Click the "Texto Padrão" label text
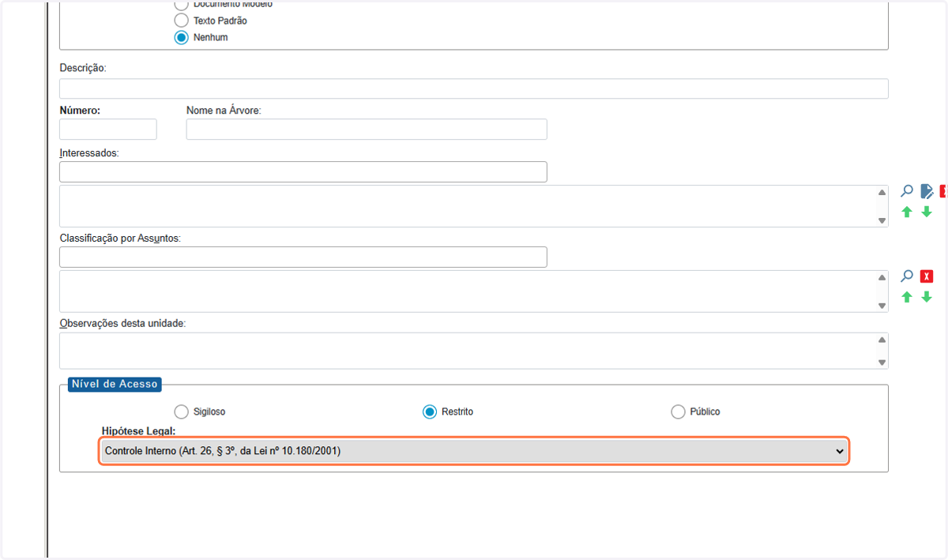 point(220,21)
